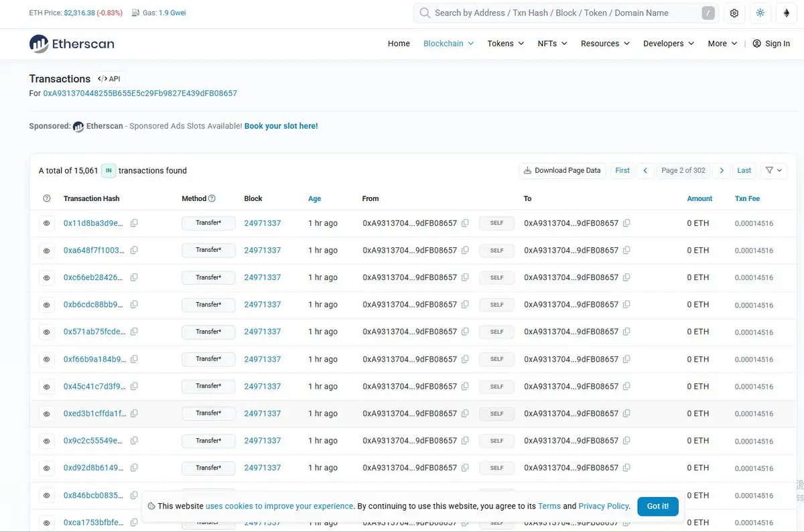
Task: Click the Ethereum network icon
Action: 786,13
